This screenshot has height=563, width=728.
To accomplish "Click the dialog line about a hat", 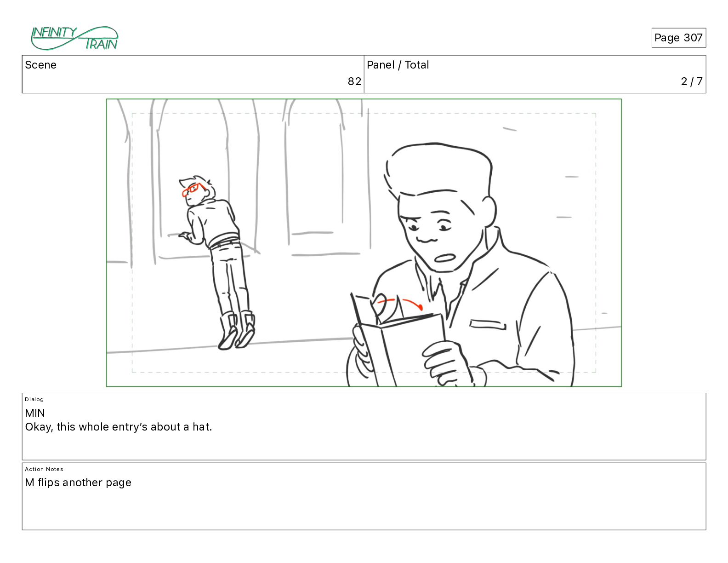I will click(x=119, y=427).
